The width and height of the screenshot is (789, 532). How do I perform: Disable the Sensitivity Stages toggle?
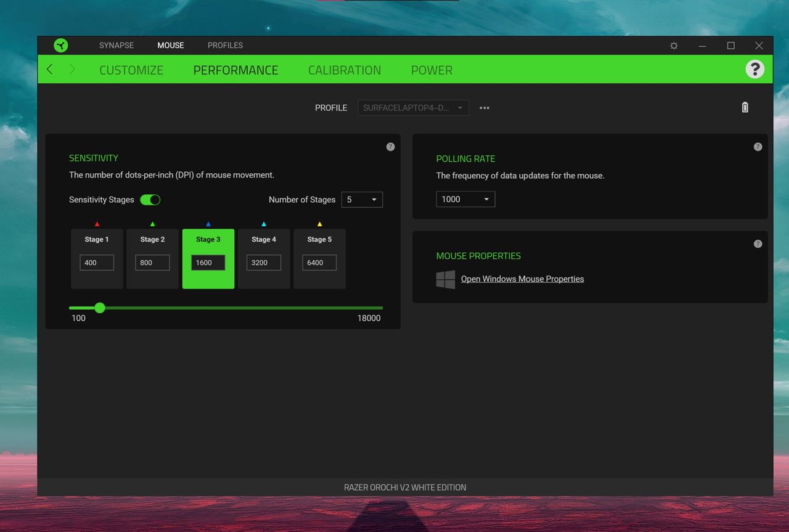point(150,200)
